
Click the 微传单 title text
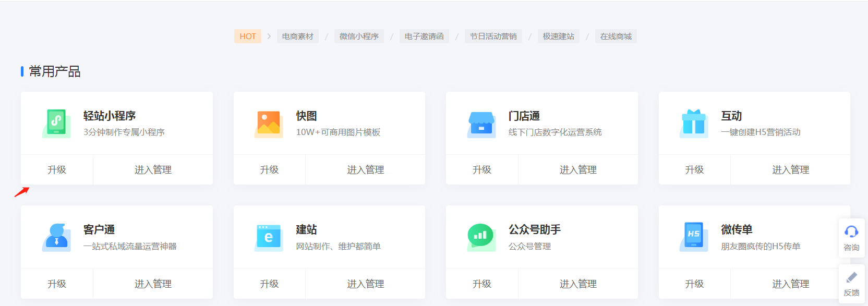[x=737, y=229]
